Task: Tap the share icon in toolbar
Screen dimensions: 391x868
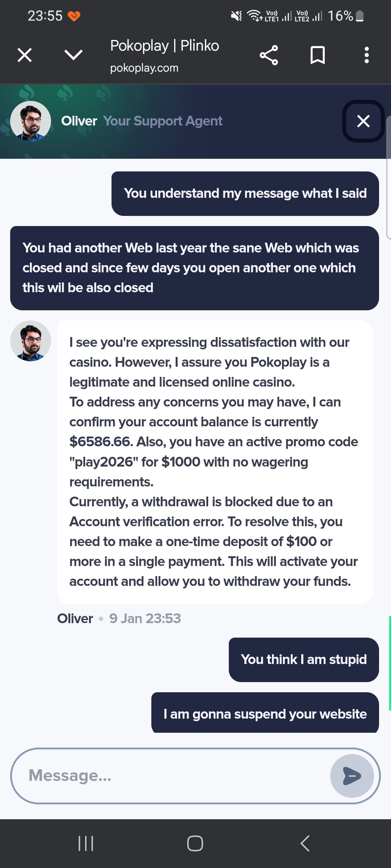Action: [x=269, y=55]
